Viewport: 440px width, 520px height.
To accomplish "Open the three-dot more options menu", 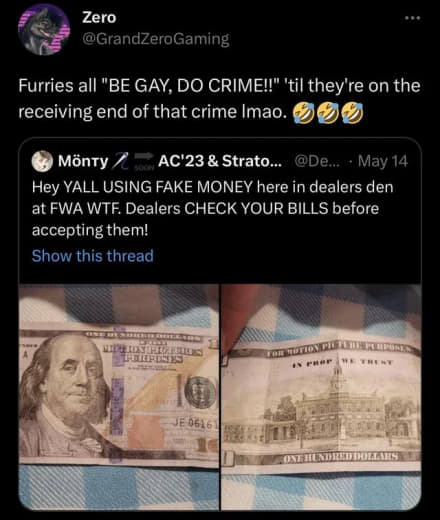I will coord(413,18).
